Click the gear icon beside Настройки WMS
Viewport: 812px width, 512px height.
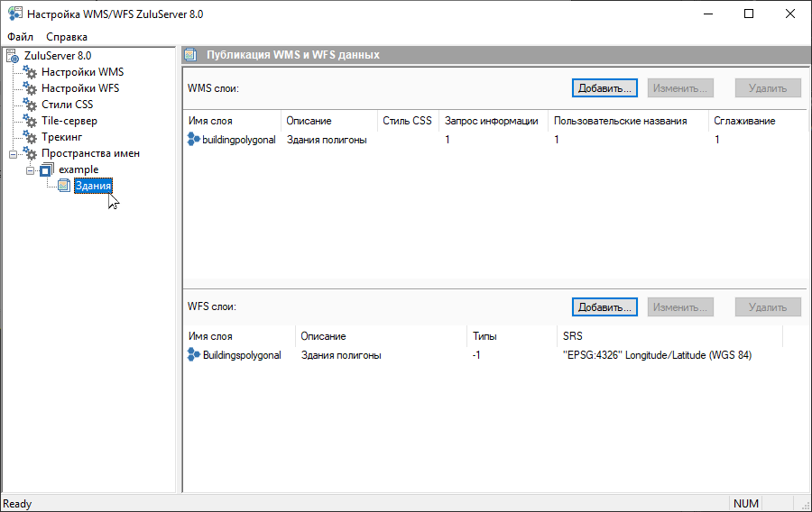[30, 72]
